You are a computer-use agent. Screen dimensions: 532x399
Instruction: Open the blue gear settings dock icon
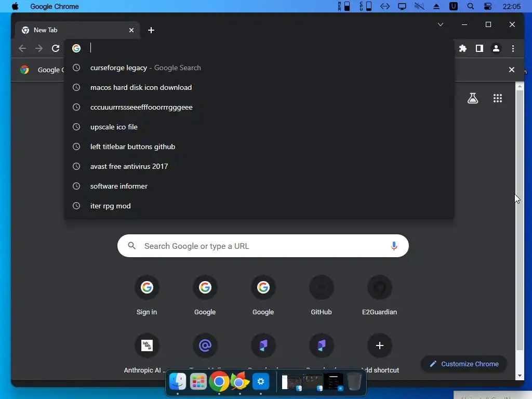261,382
